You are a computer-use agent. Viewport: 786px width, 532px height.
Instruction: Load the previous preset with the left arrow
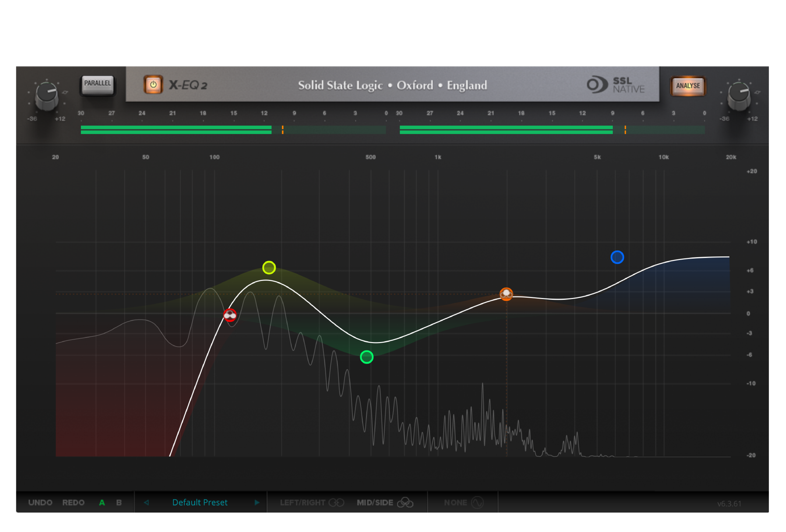coord(146,503)
